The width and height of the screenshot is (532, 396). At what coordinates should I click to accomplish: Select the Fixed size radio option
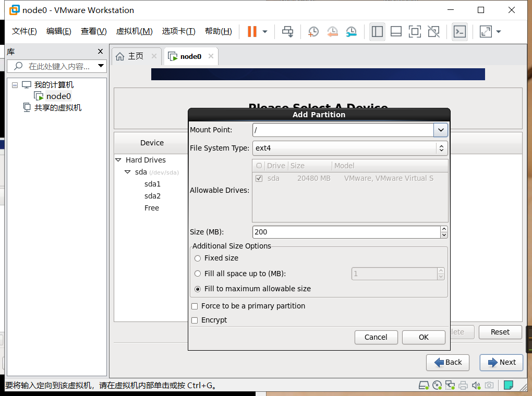click(198, 258)
